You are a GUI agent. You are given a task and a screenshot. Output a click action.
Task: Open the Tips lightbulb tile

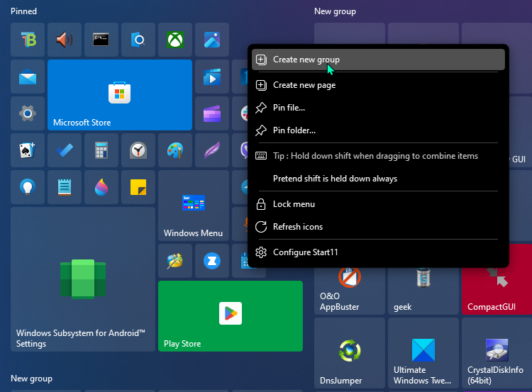[28, 187]
